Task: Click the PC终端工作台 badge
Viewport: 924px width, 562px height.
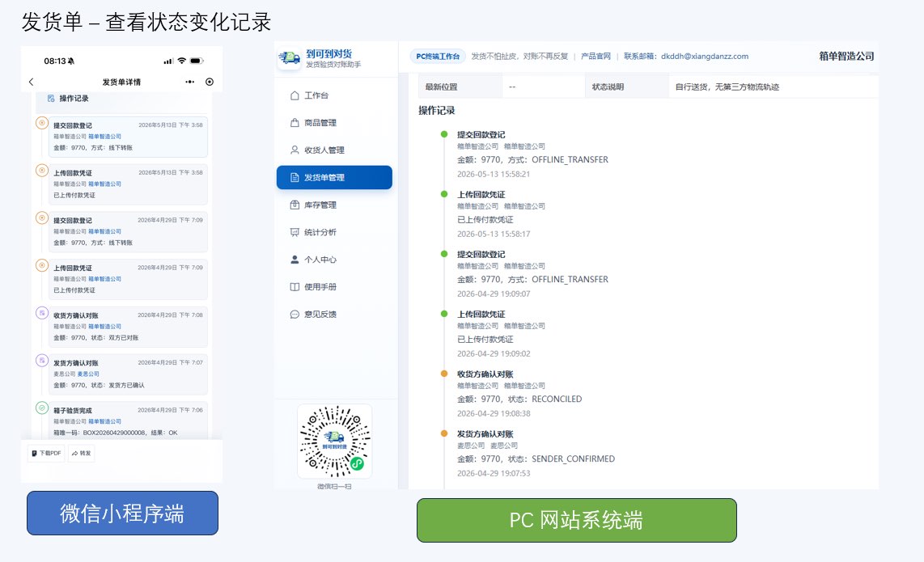Action: tap(437, 57)
